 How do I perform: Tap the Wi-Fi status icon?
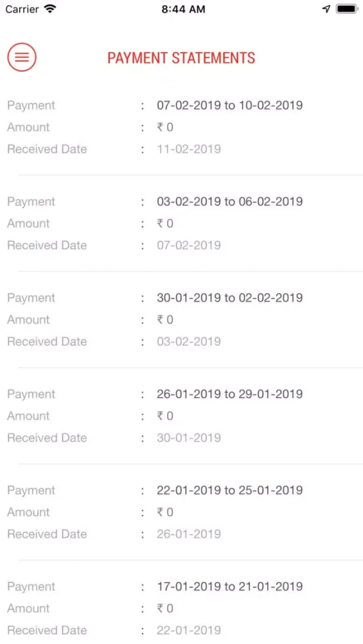click(x=50, y=9)
